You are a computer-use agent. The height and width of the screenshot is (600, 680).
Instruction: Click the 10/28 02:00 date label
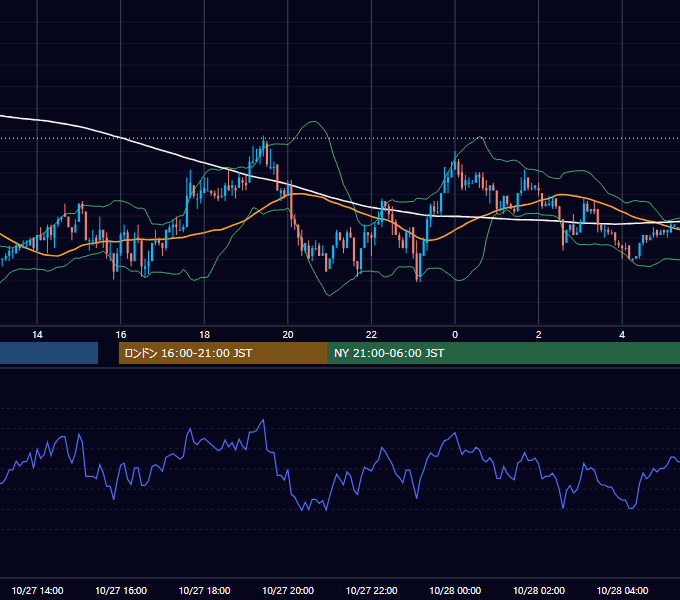(x=539, y=590)
